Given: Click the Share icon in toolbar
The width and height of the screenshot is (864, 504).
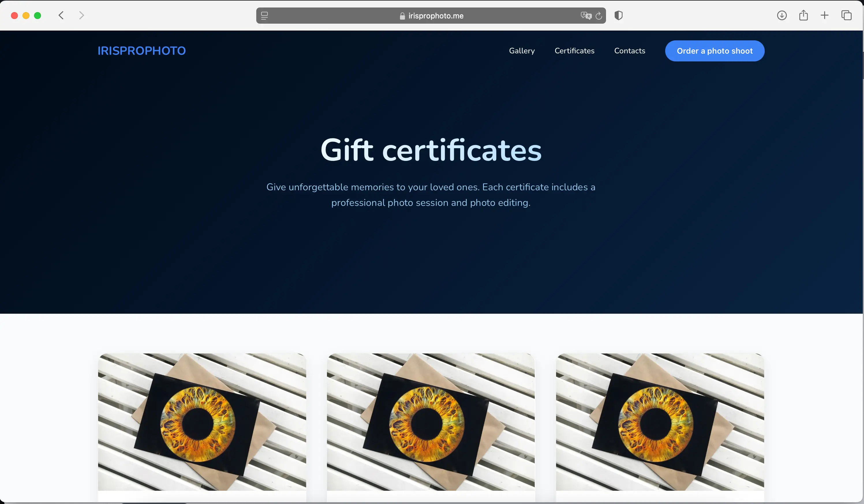Looking at the screenshot, I should click(803, 15).
